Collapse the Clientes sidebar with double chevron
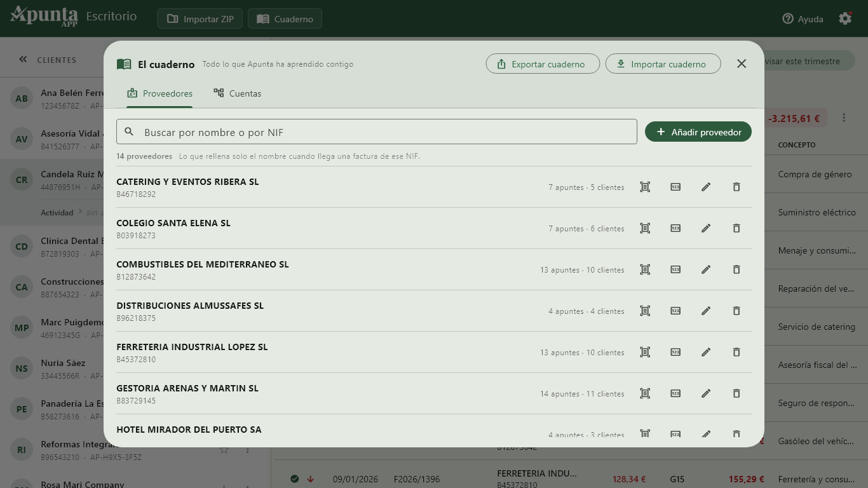Viewport: 868px width, 488px height. (x=23, y=59)
